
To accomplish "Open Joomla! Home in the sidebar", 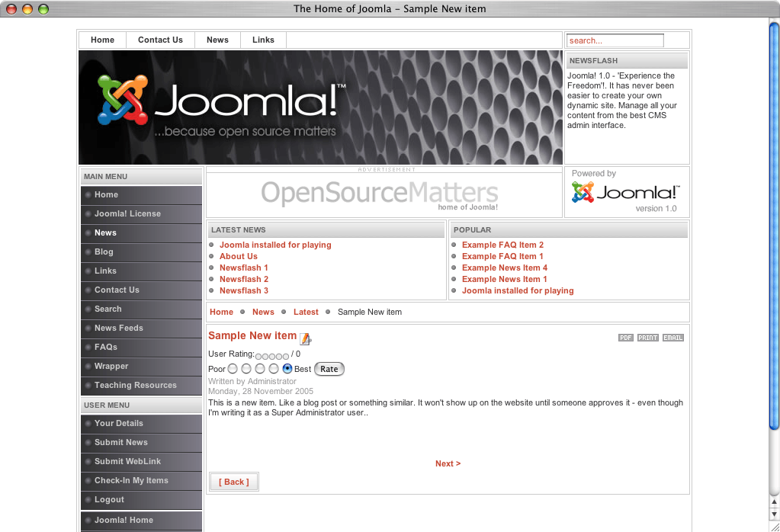I will (x=141, y=521).
